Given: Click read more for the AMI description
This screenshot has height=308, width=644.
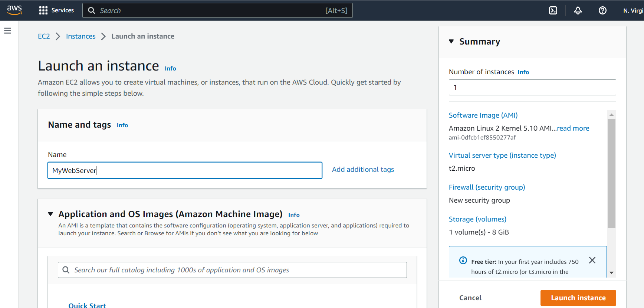Looking at the screenshot, I should click(x=573, y=128).
